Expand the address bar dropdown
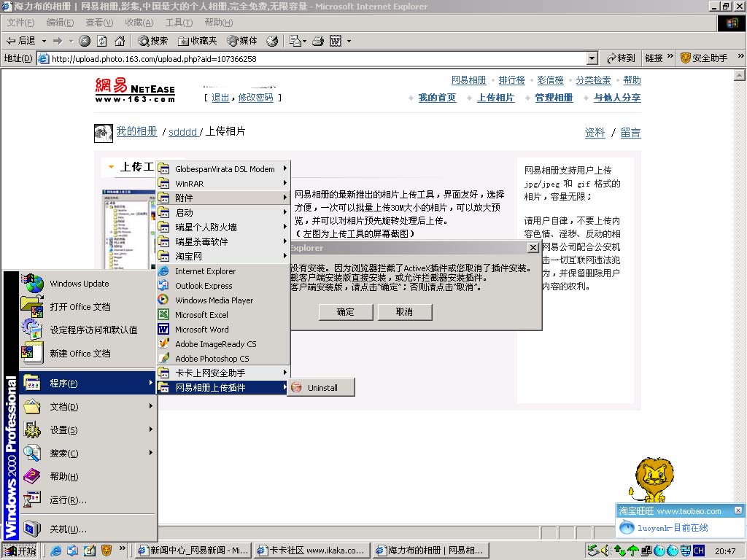Image resolution: width=747 pixels, height=560 pixels. point(592,58)
